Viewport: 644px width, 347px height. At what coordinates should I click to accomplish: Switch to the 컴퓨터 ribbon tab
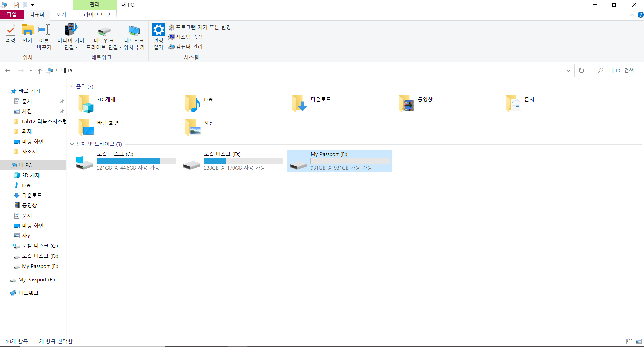point(37,14)
